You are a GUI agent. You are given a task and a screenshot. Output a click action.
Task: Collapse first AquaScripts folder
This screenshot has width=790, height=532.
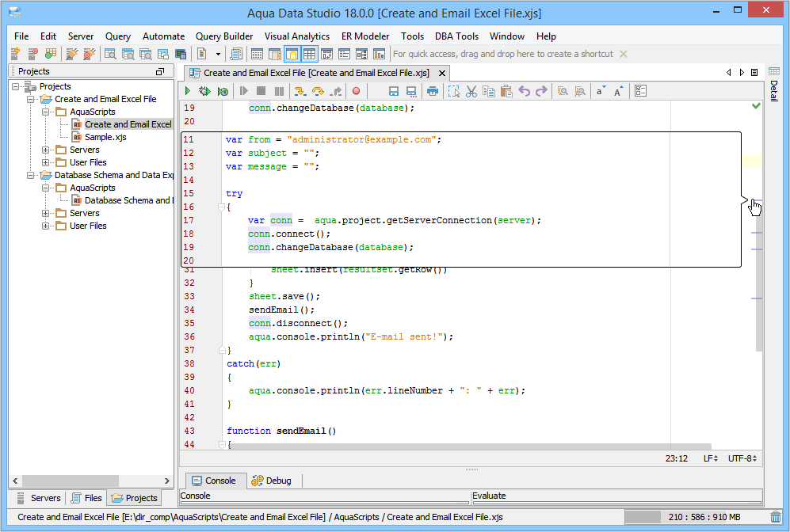coord(46,112)
